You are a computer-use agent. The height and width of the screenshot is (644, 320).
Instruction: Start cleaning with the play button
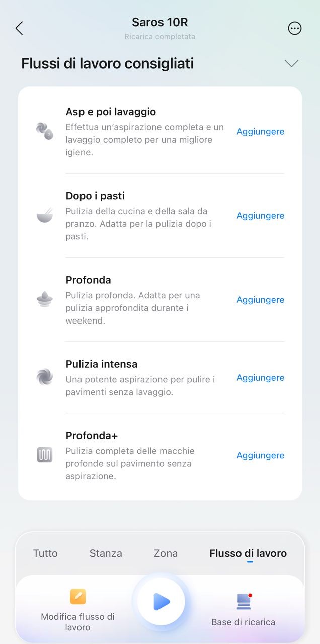[x=161, y=601]
